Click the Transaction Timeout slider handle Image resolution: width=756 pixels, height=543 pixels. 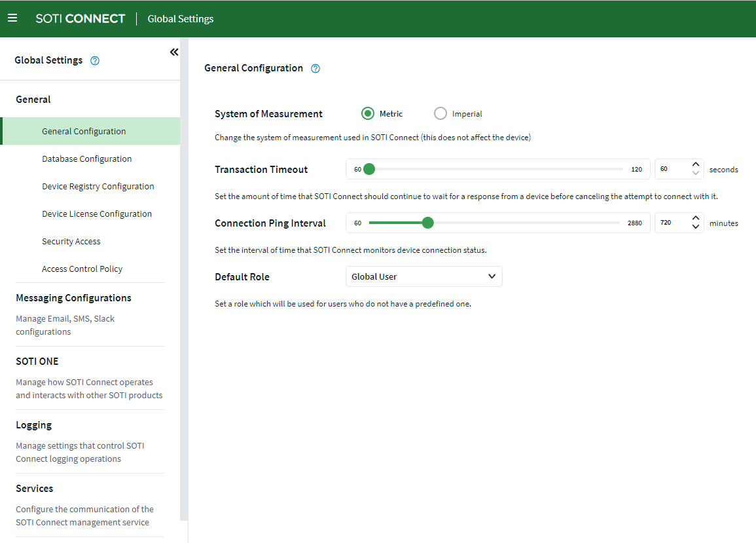click(369, 169)
